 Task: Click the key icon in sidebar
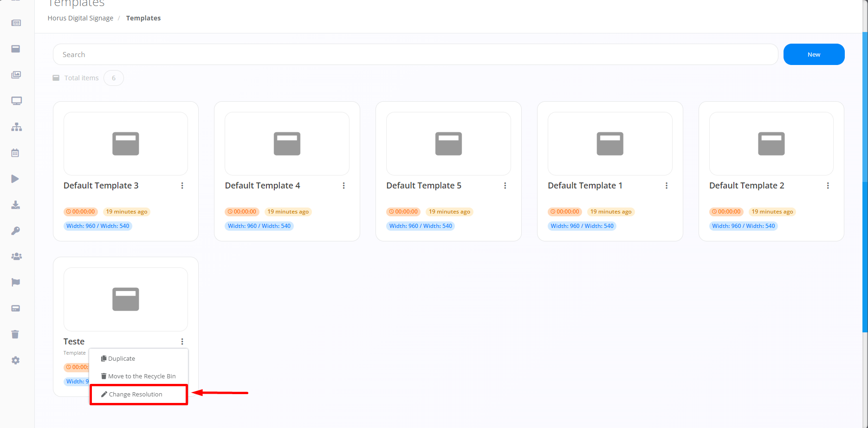click(15, 231)
